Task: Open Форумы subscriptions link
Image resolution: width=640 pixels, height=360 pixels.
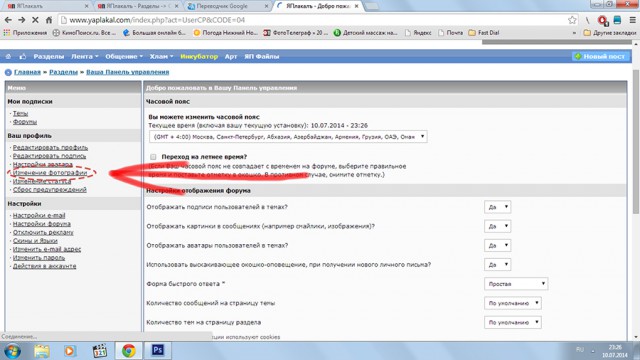Action: [25, 122]
